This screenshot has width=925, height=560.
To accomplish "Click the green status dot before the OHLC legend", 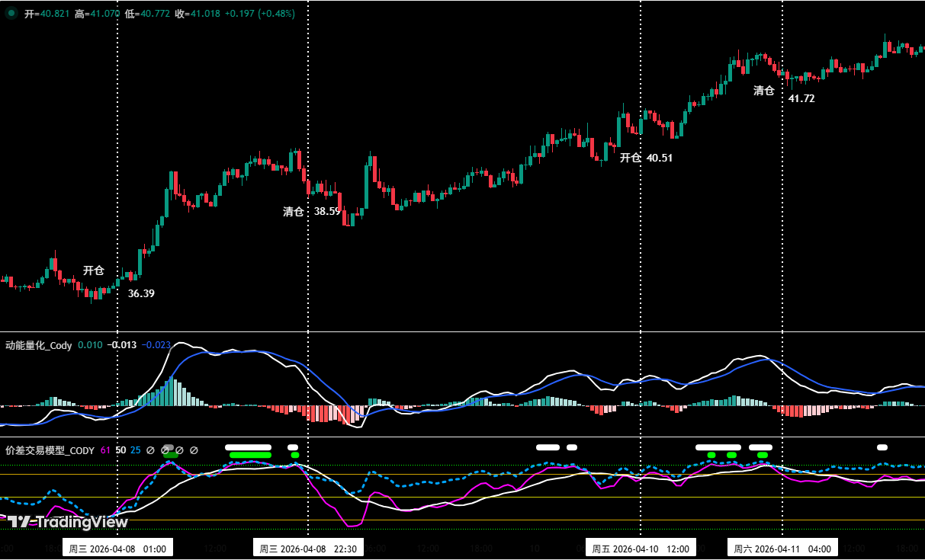I will click(10, 13).
